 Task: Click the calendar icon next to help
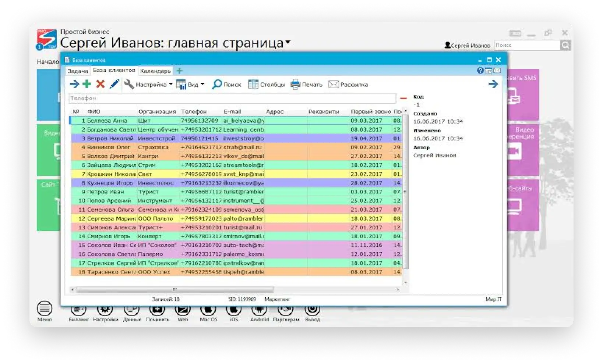click(489, 71)
